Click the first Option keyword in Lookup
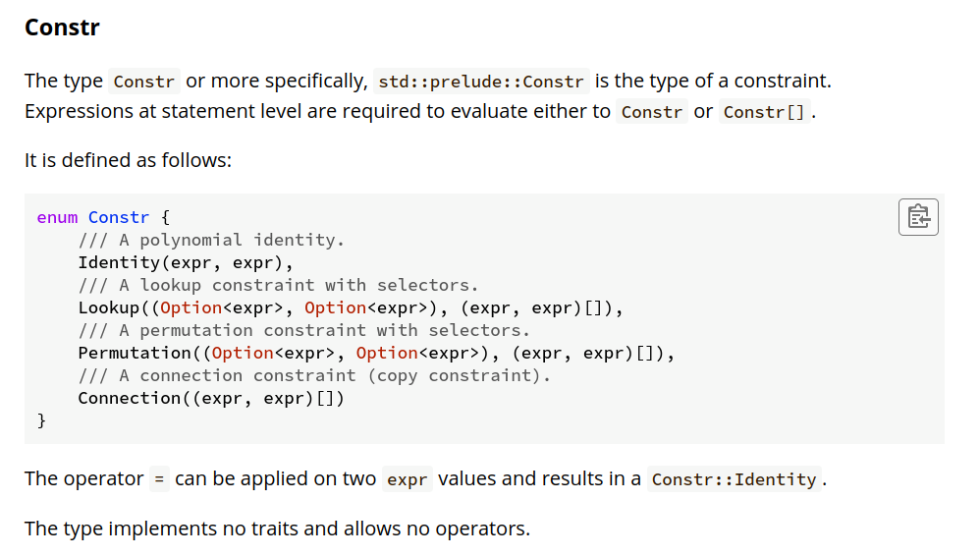Image resolution: width=980 pixels, height=557 pixels. [x=191, y=307]
